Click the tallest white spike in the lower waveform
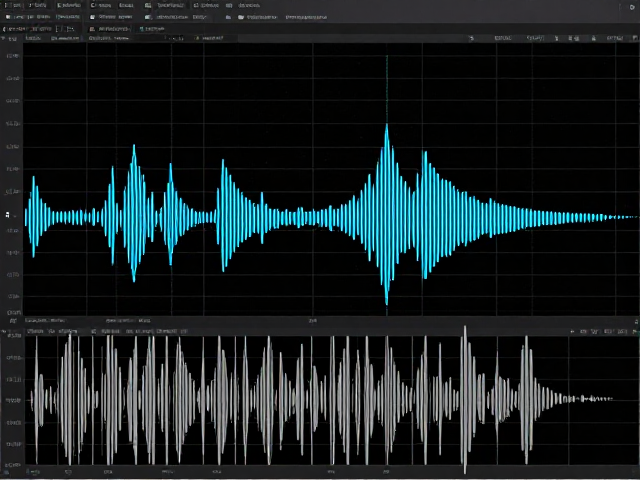This screenshot has height=480, width=640. [465, 399]
